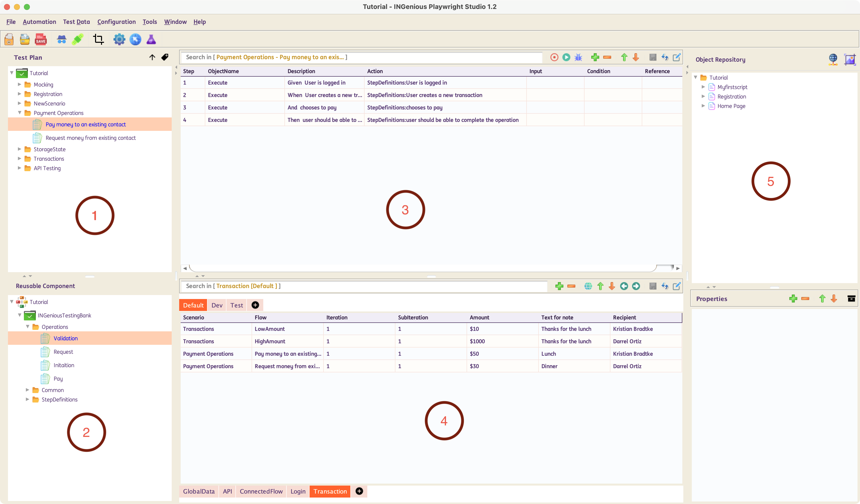
Task: Switch to the ConnectedFlow sheet tab
Action: tap(261, 491)
